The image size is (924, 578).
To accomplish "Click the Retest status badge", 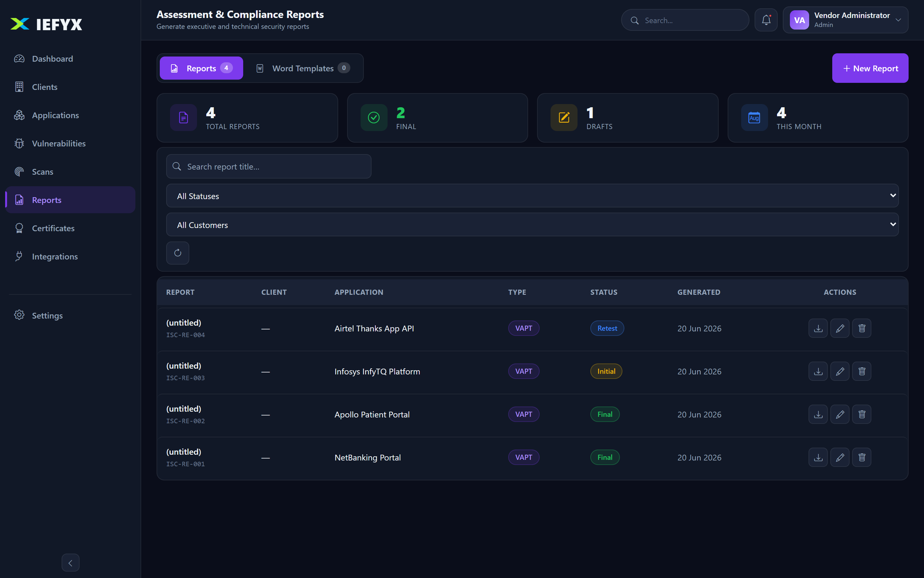I will (607, 328).
